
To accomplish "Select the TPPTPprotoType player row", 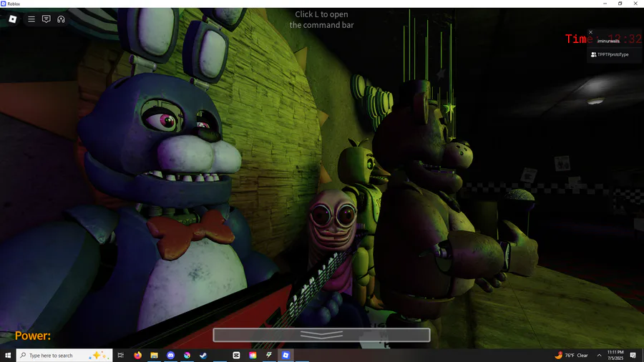I will pos(614,54).
